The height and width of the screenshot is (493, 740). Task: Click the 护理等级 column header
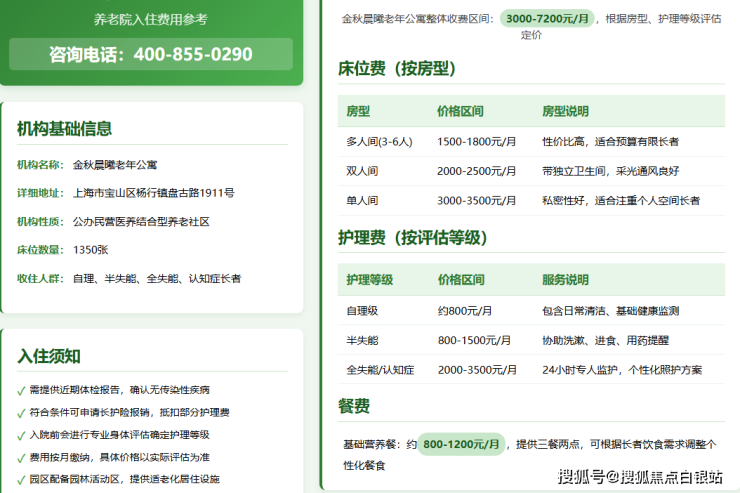[x=370, y=280]
